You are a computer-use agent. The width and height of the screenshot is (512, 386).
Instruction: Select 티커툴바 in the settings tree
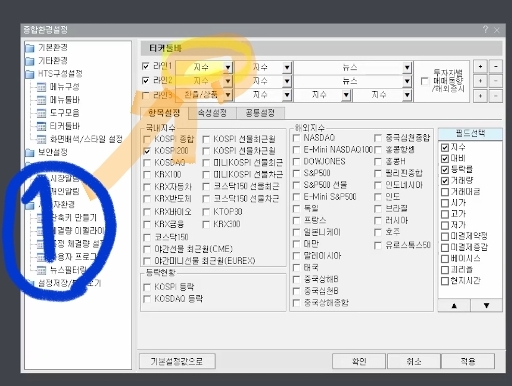point(65,126)
